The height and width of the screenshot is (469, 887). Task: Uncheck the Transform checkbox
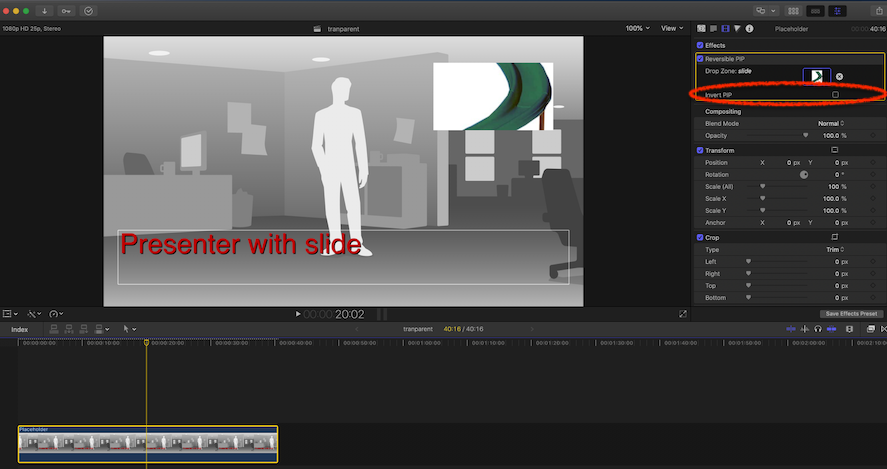pyautogui.click(x=700, y=150)
